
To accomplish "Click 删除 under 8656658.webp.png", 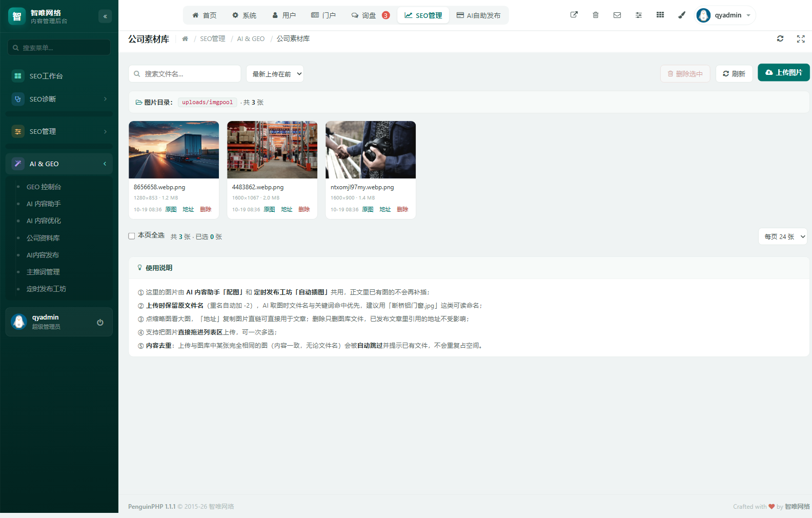I will pyautogui.click(x=206, y=209).
